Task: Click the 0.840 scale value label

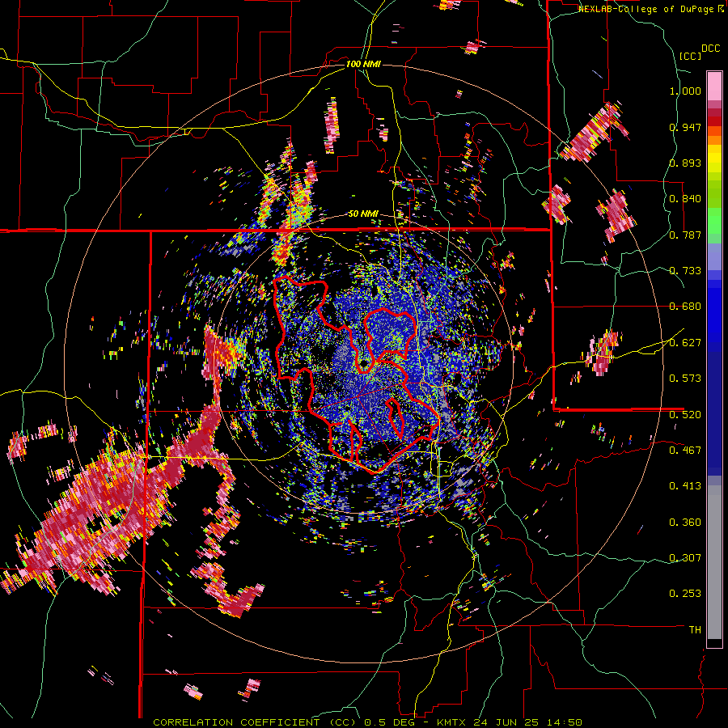Action: pos(685,199)
